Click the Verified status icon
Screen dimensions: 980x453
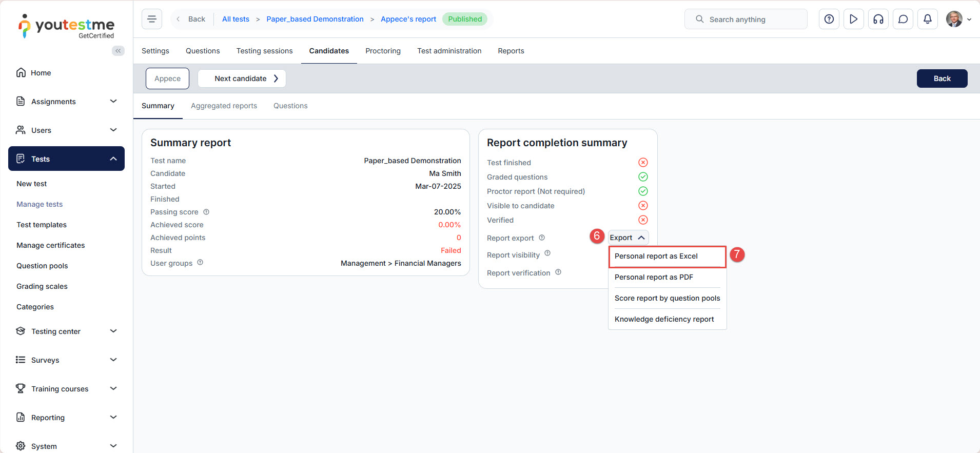click(643, 220)
